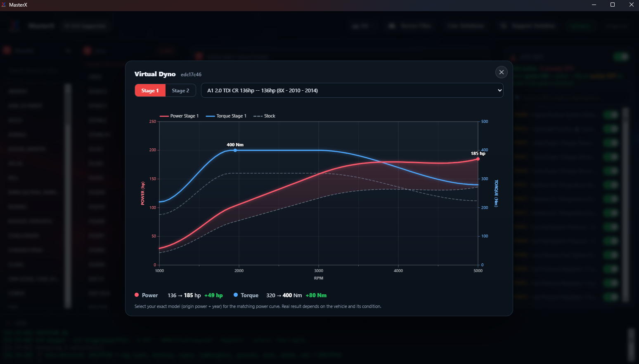Switch to the Stage 2 tab
The image size is (639, 364).
[180, 90]
